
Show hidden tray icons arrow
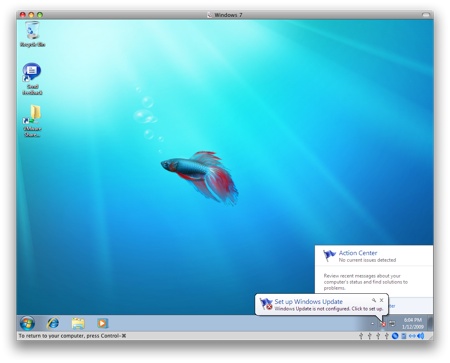click(x=373, y=323)
